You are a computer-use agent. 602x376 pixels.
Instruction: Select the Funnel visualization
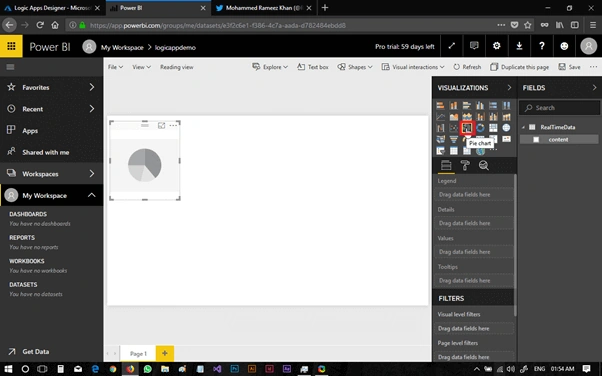[x=453, y=139]
